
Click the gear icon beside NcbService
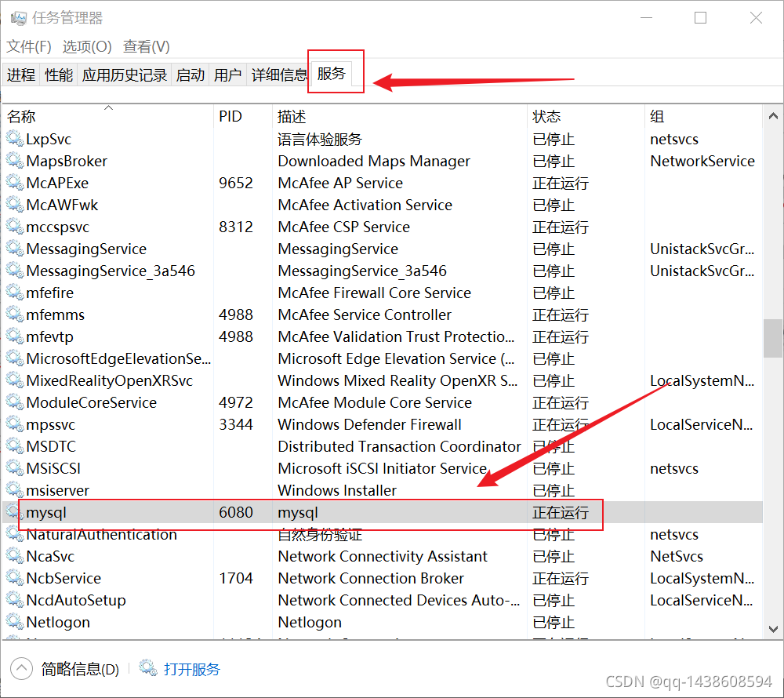pyautogui.click(x=14, y=578)
